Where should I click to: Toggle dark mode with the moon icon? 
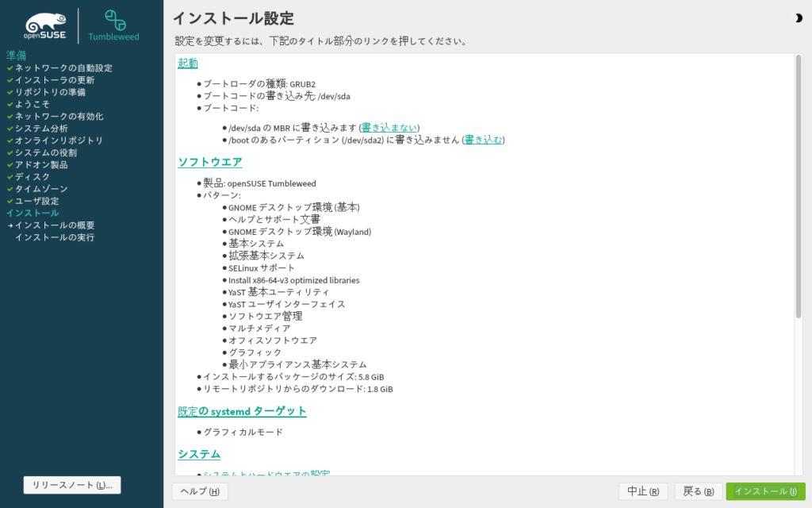coord(798,18)
